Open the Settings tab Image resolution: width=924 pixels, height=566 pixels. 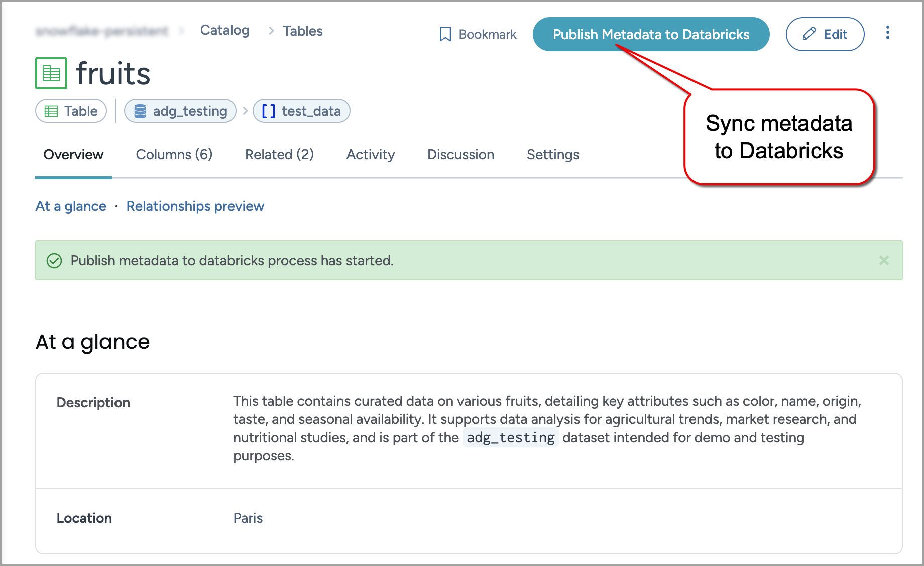[552, 155]
